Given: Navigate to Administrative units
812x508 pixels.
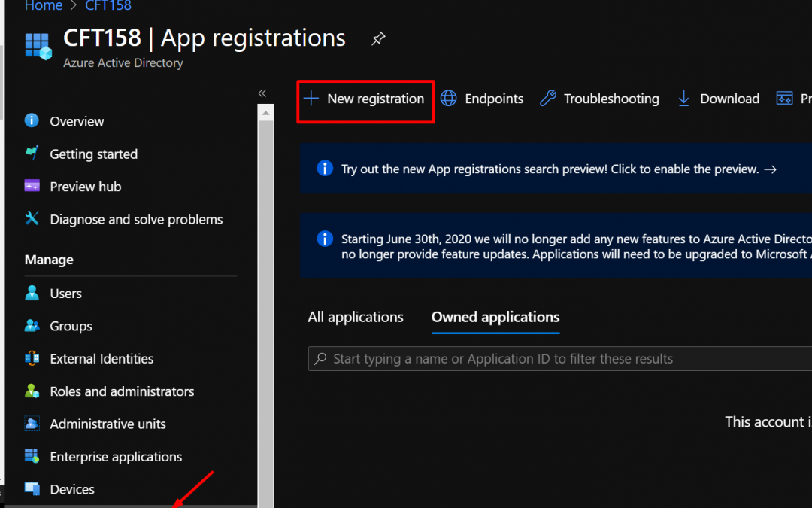Looking at the screenshot, I should pos(108,424).
